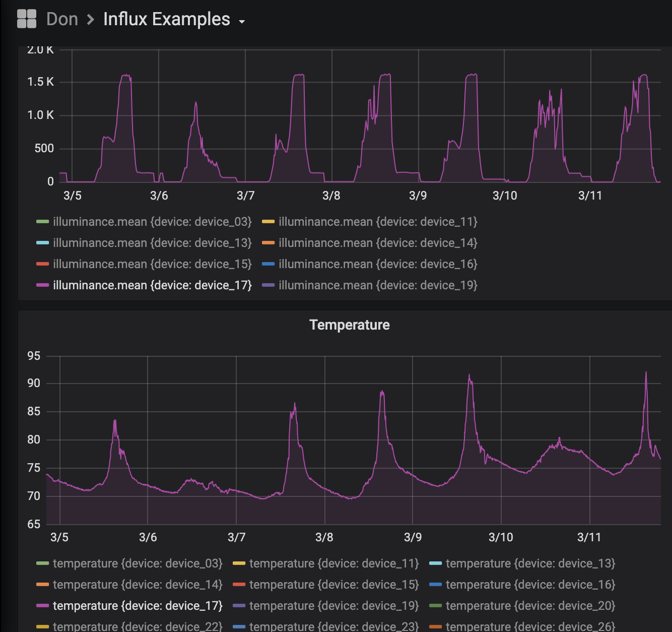Click the 3/8 tick on illuminance chart
This screenshot has height=632, width=672.
point(331,196)
